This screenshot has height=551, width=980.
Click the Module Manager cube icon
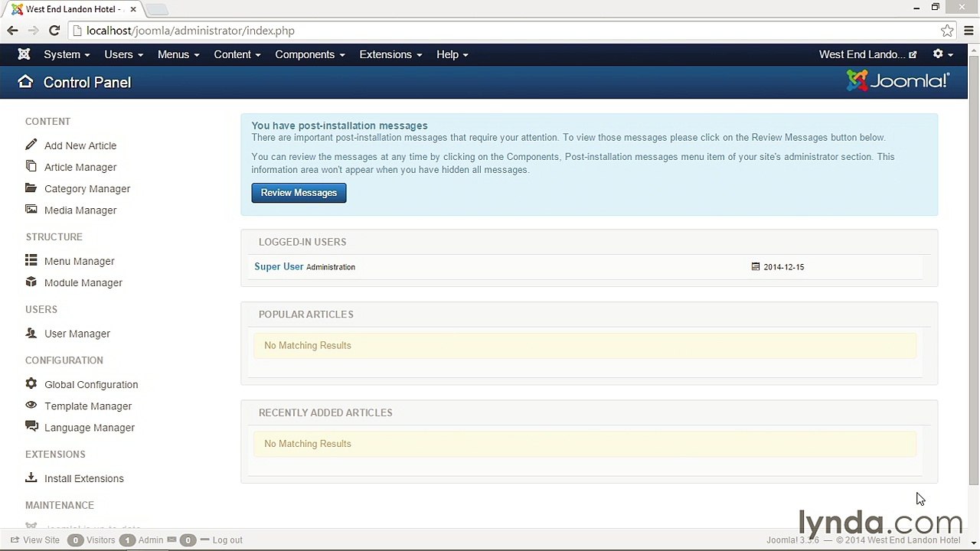point(31,282)
